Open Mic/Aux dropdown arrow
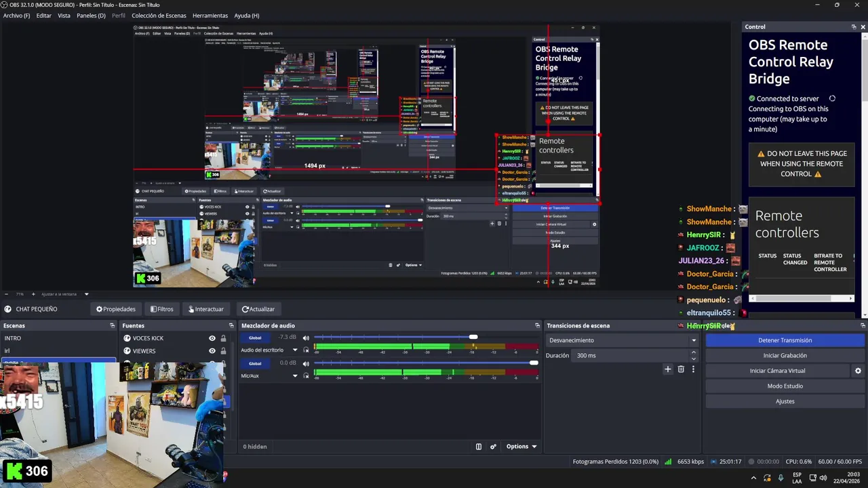The image size is (868, 488). [x=295, y=375]
